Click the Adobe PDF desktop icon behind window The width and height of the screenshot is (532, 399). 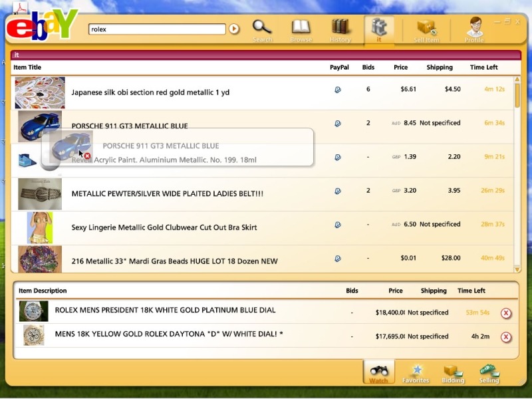click(x=21, y=7)
